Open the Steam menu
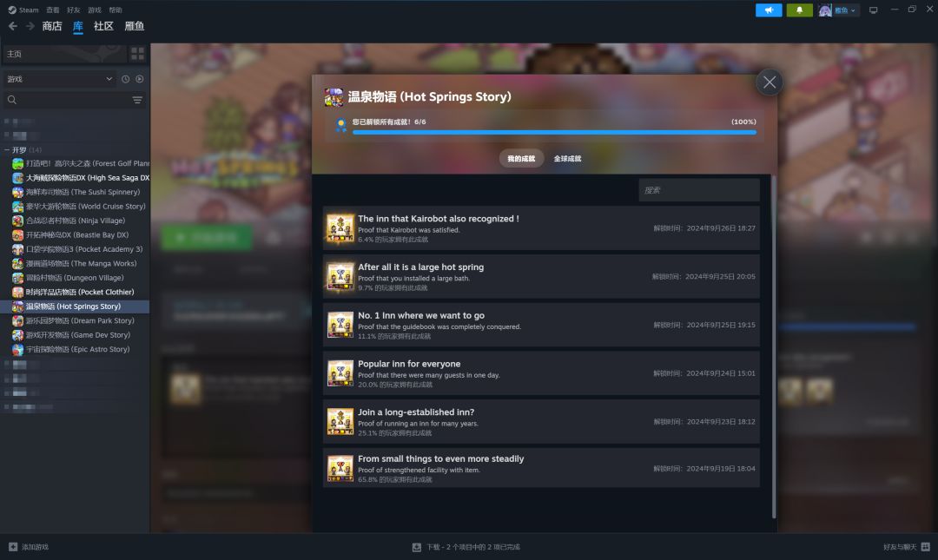 coord(23,10)
